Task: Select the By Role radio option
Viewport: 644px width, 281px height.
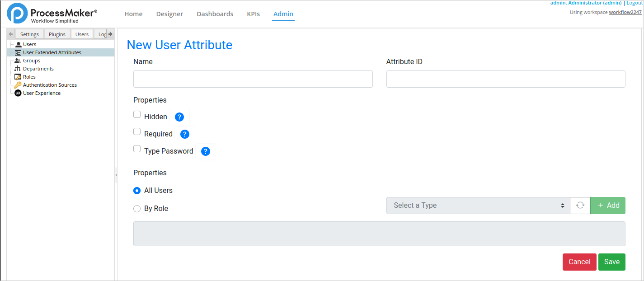Action: (x=137, y=209)
